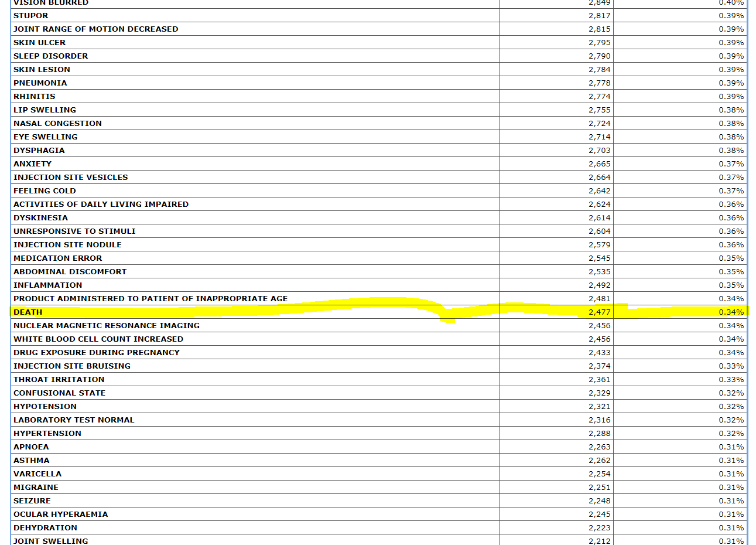
Task: Select ACTIVITIES OF DAILY LIVING IMPAIRED
Action: coord(101,205)
